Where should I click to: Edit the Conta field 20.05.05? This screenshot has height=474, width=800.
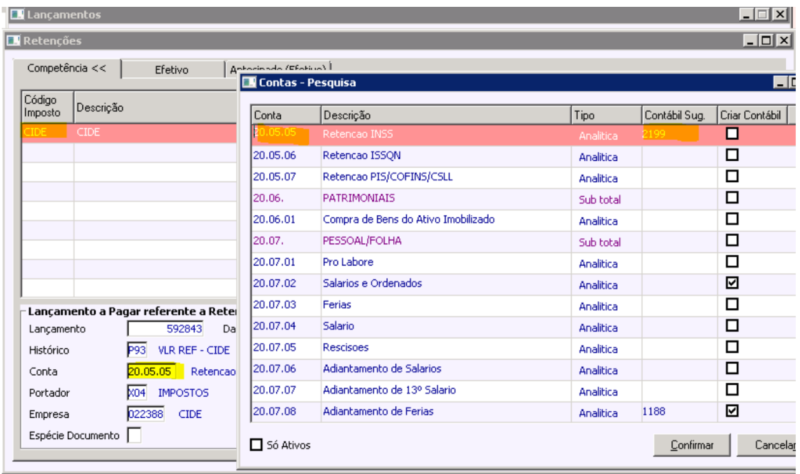pyautogui.click(x=153, y=371)
